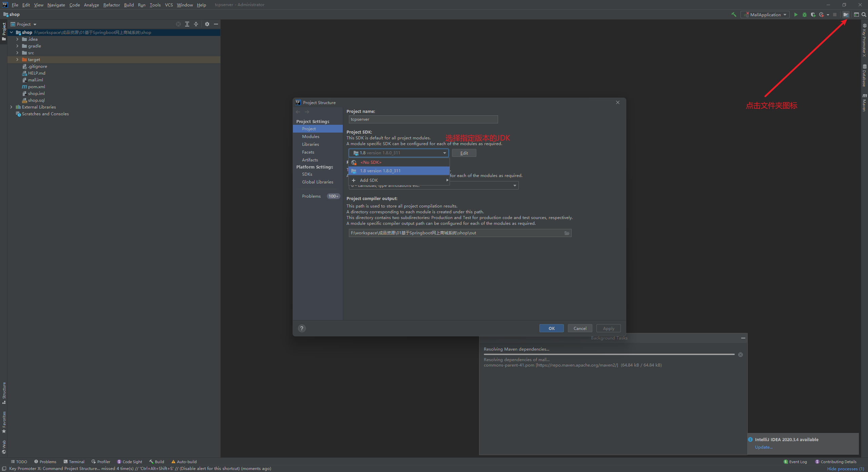Open profiler options dropdown arrow in toolbar

828,15
